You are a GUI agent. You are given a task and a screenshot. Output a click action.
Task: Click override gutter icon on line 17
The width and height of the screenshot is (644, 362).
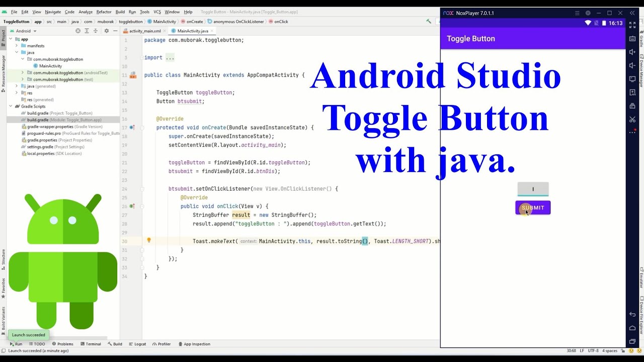(132, 128)
